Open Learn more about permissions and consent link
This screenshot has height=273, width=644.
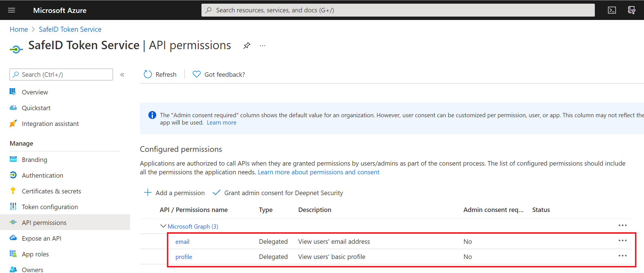[x=318, y=172]
